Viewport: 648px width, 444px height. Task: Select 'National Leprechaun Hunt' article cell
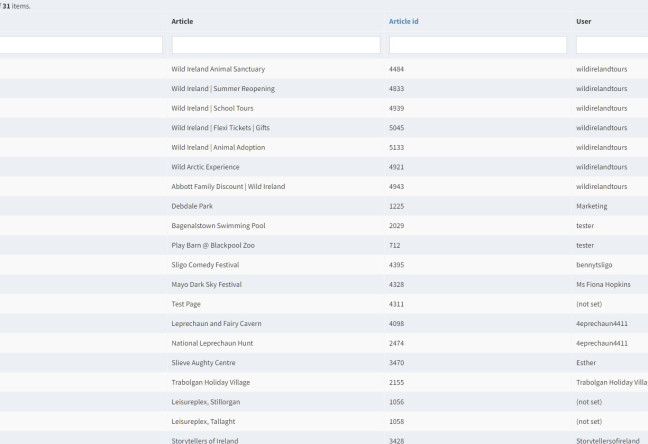click(212, 343)
